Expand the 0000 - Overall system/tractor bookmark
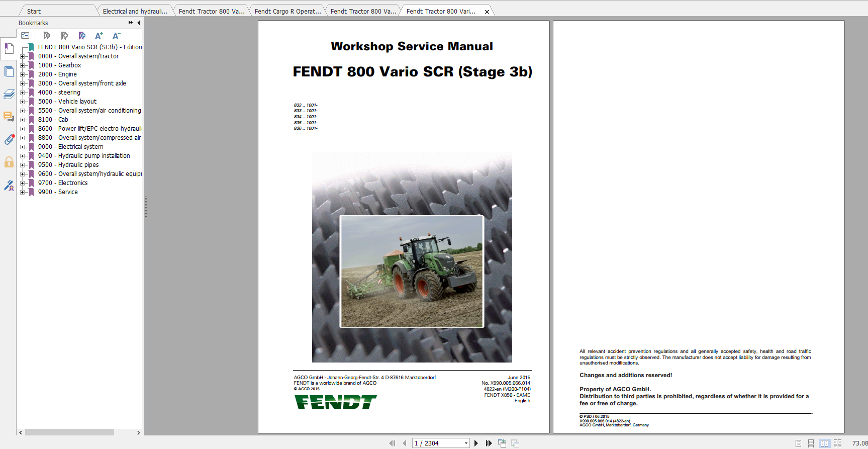The height and width of the screenshot is (449, 868). point(23,56)
